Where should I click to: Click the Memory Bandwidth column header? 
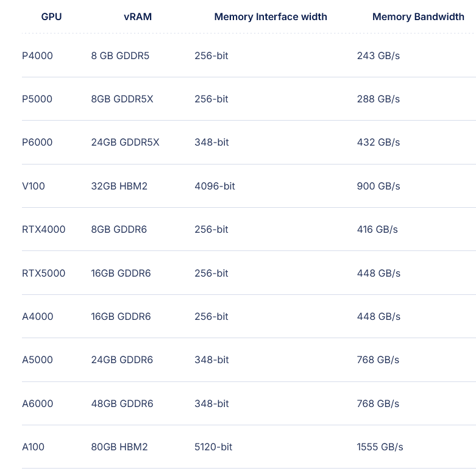pyautogui.click(x=418, y=16)
